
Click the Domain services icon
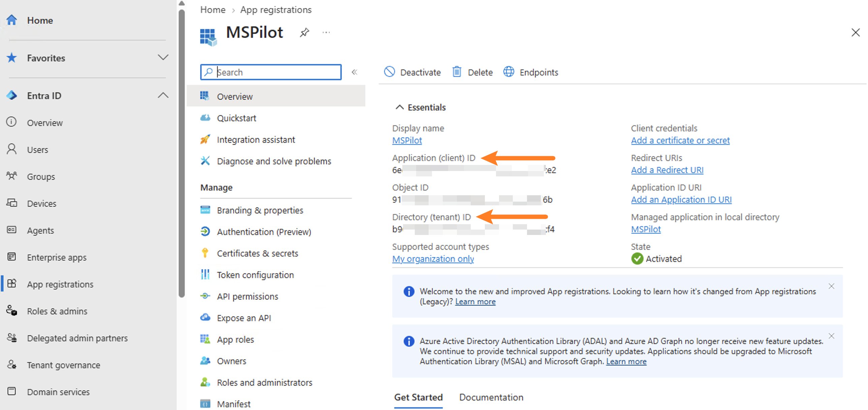tap(11, 391)
